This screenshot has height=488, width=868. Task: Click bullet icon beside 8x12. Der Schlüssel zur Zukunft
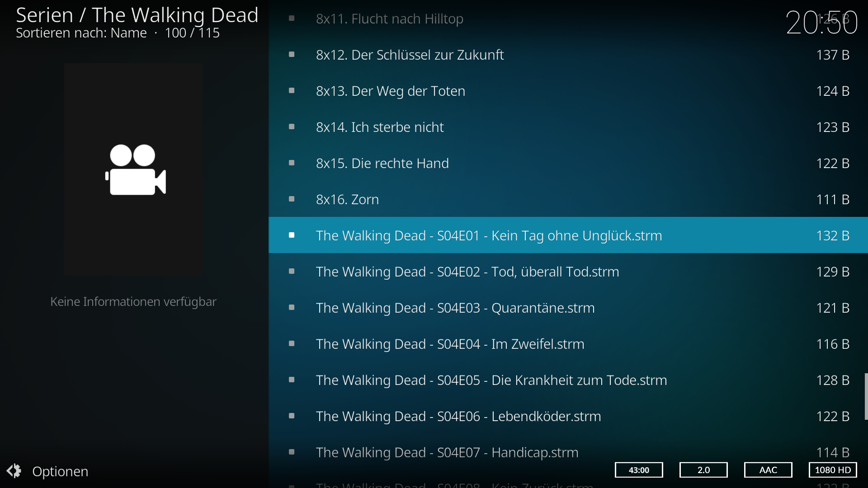[292, 54]
